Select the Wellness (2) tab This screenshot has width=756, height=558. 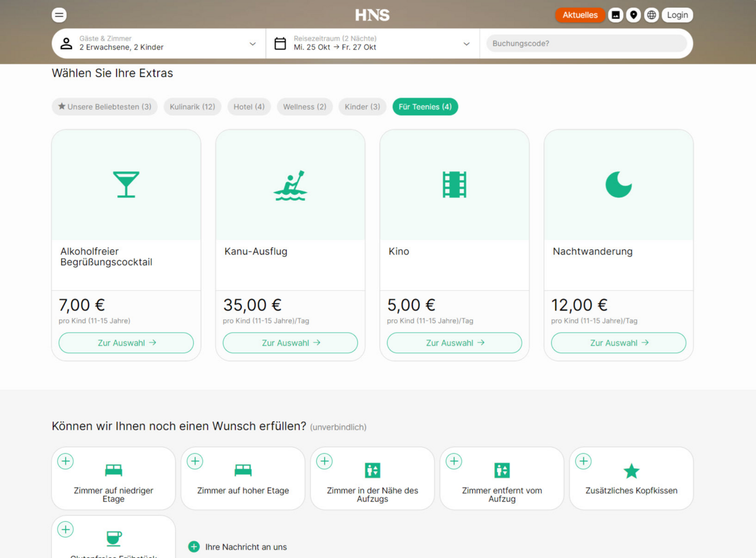pyautogui.click(x=304, y=107)
